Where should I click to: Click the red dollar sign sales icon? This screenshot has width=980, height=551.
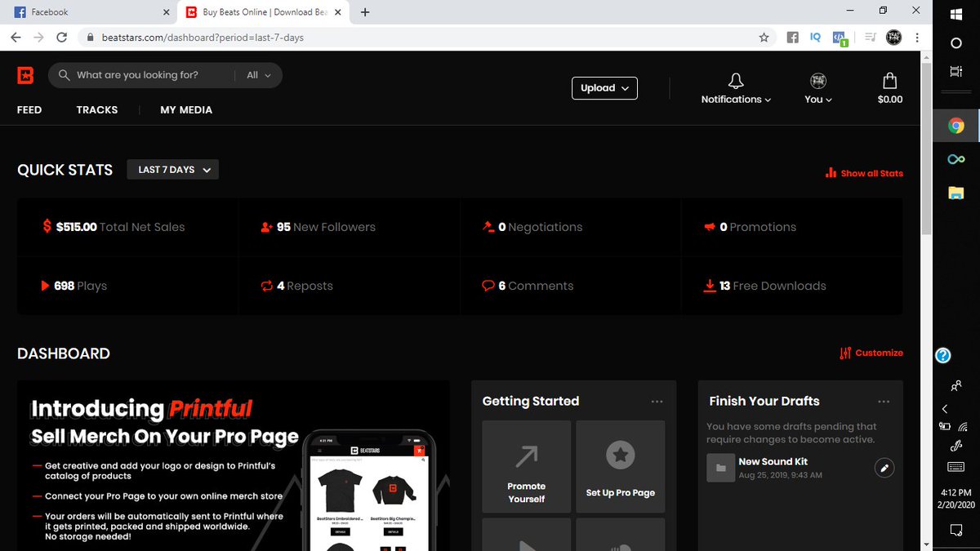pyautogui.click(x=47, y=227)
